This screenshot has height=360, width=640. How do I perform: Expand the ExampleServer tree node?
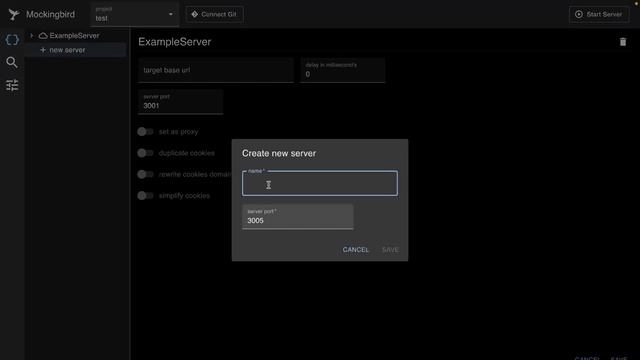coord(31,36)
